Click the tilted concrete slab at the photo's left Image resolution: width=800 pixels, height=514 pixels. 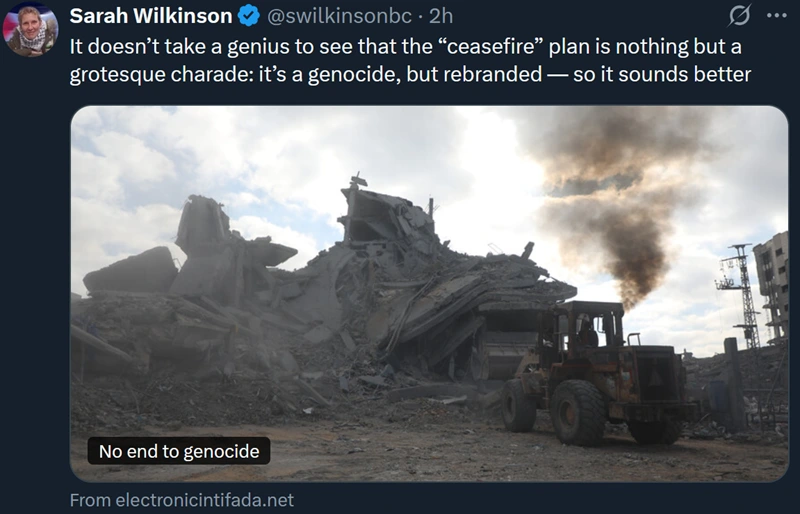pos(131,271)
